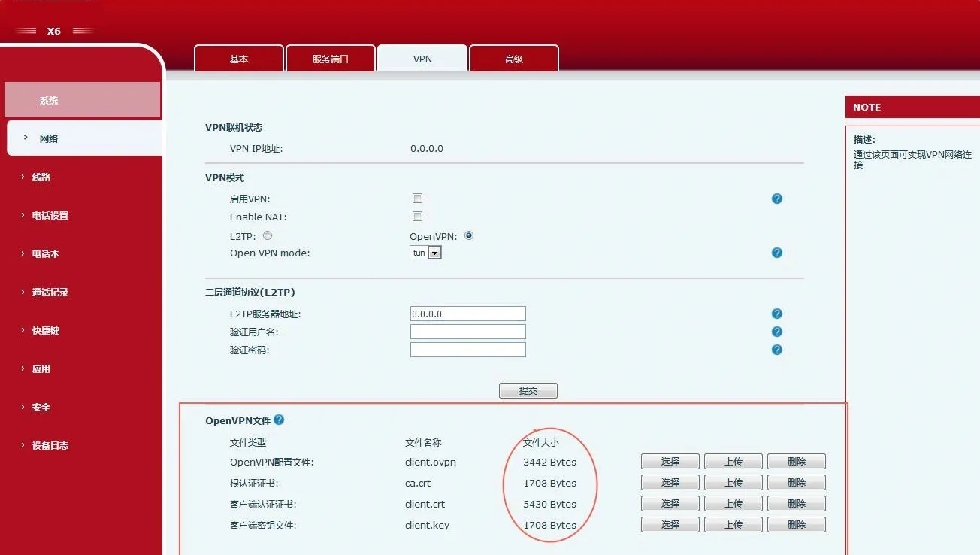Viewport: 980px width, 555px height.
Task: Open help tip for 验证密码 field
Action: point(776,349)
